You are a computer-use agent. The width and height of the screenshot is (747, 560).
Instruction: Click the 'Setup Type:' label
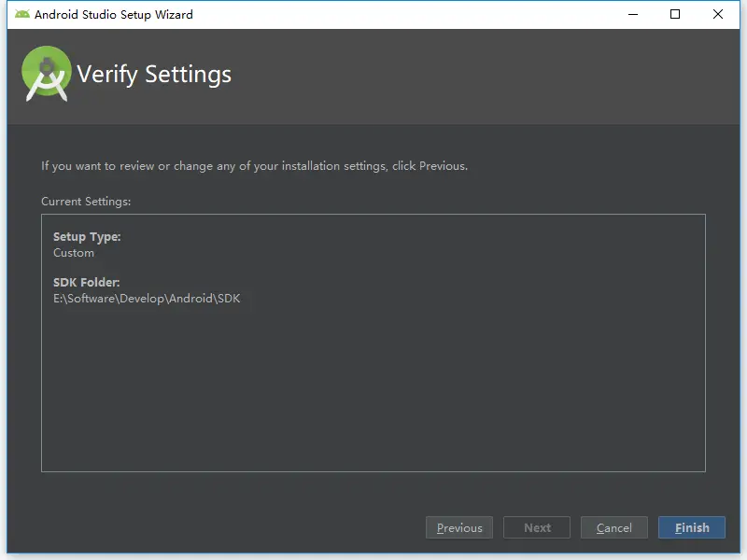(x=87, y=237)
